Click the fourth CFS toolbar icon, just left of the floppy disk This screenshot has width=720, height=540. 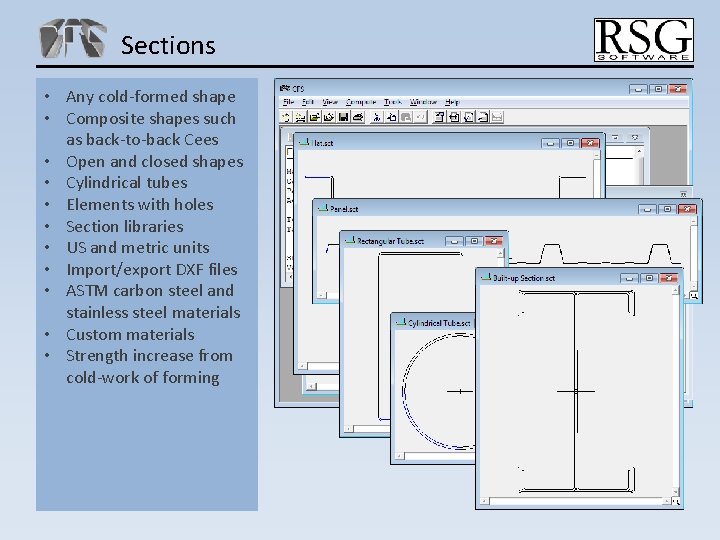tap(329, 117)
